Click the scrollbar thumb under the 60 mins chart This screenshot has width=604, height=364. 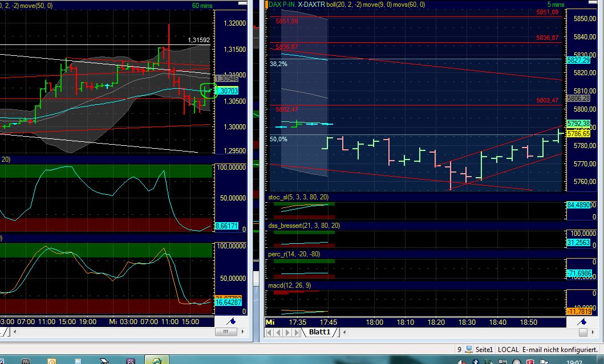226,332
